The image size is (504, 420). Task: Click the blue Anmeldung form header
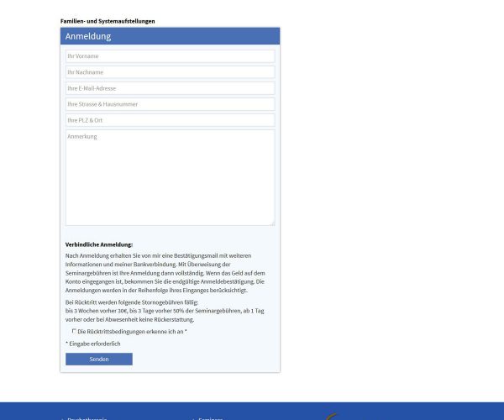click(x=170, y=36)
